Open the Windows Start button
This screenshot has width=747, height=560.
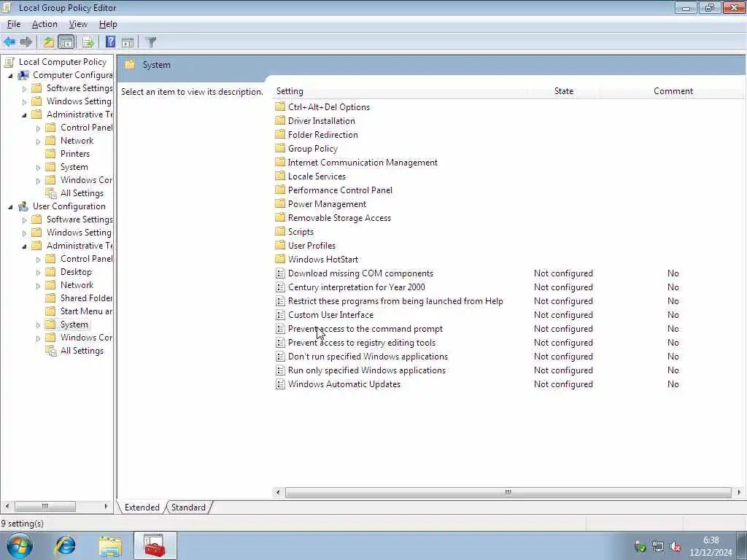tap(20, 545)
